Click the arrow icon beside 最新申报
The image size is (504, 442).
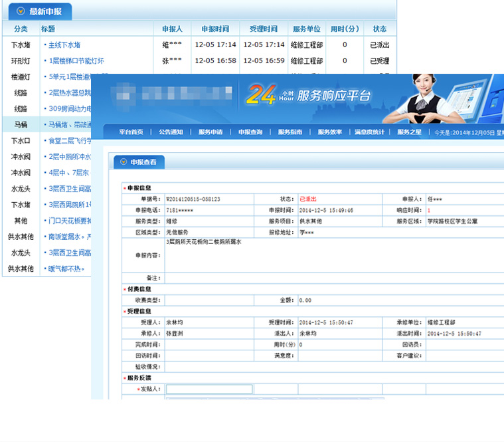pos(21,11)
